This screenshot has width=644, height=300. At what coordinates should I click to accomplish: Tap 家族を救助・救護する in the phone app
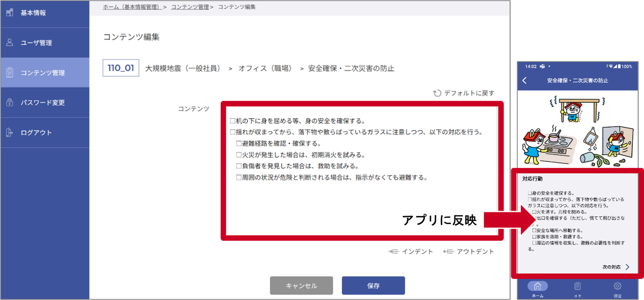click(557, 236)
